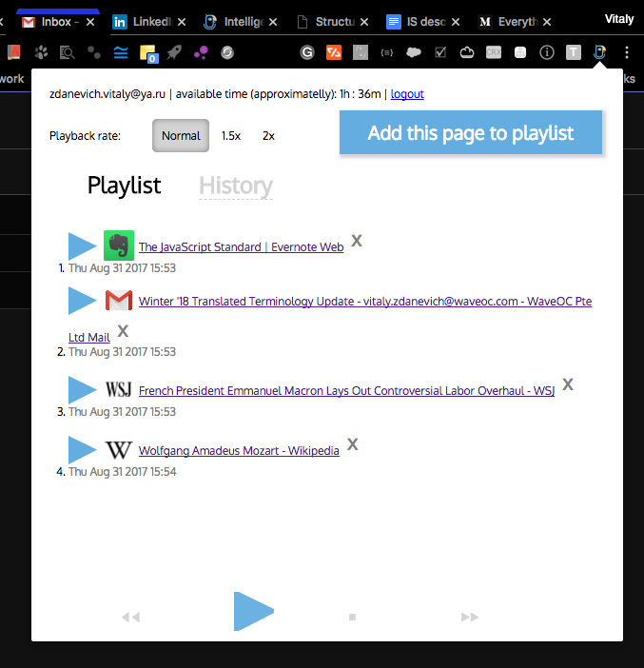Close the Inbox browser tab

[x=89, y=22]
